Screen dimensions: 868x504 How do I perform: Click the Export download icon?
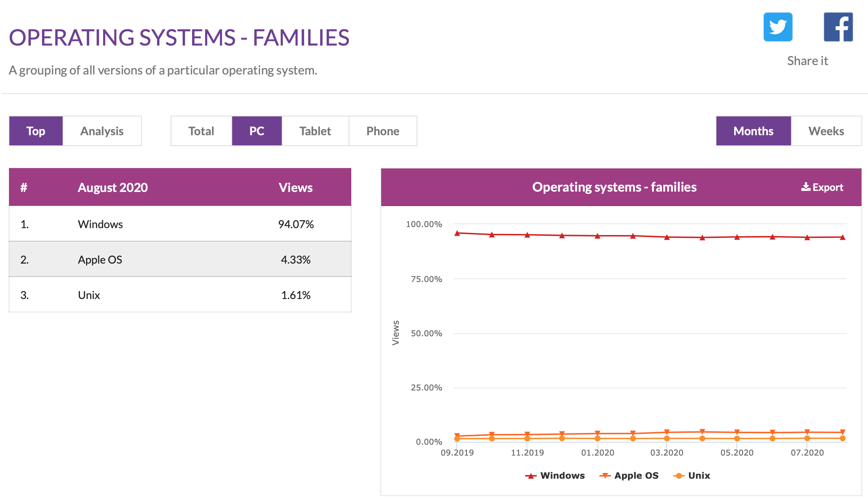pyautogui.click(x=805, y=187)
